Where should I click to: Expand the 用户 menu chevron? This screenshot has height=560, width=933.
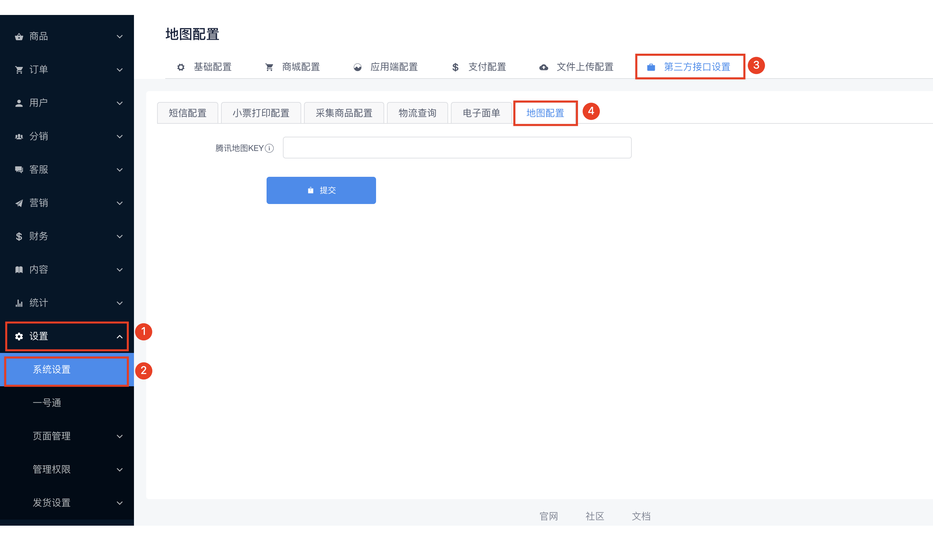pos(120,103)
